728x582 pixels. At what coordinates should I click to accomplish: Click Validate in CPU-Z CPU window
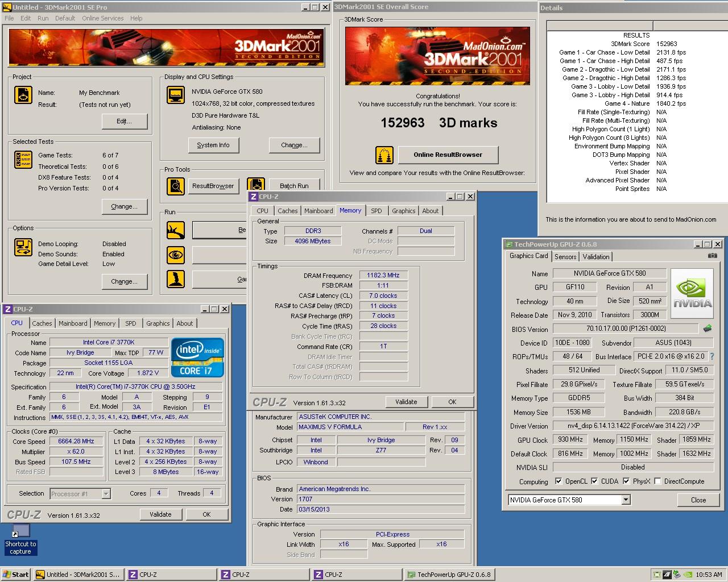[x=160, y=514]
